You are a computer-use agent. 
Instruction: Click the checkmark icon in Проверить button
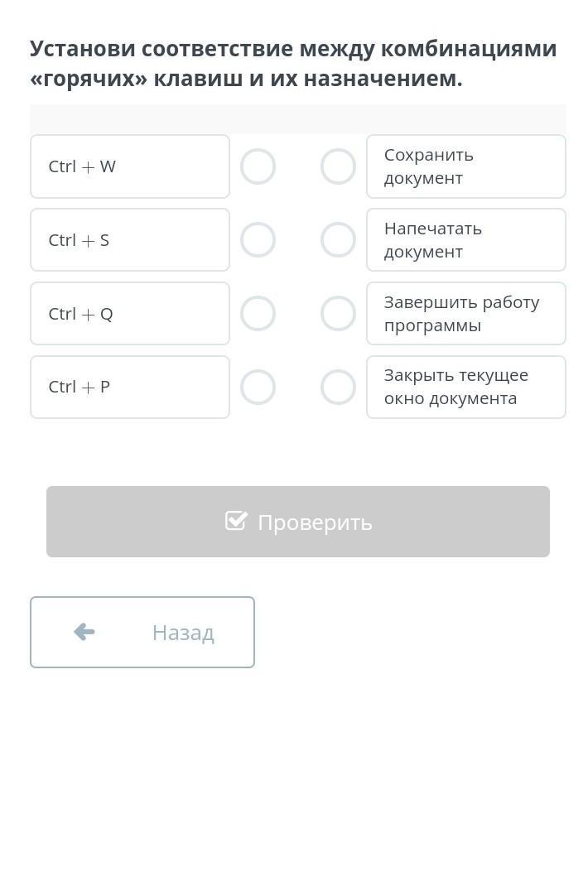click(x=236, y=521)
